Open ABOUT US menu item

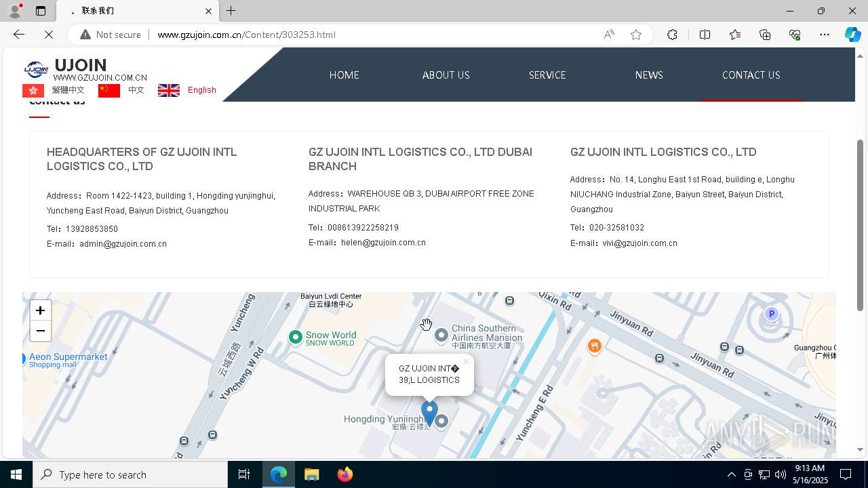point(446,75)
